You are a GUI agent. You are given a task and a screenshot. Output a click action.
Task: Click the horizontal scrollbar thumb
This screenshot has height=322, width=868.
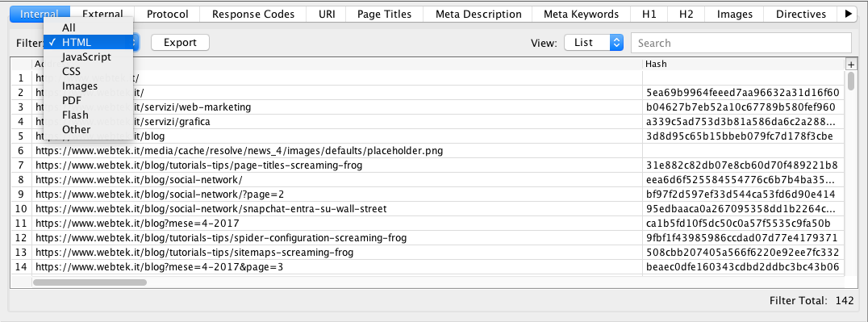tap(90, 282)
